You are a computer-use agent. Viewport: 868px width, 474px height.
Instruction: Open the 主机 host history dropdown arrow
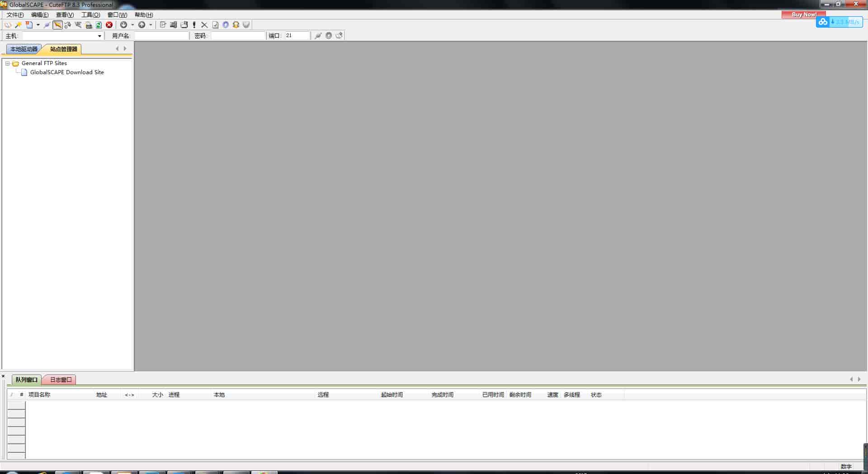pyautogui.click(x=99, y=36)
